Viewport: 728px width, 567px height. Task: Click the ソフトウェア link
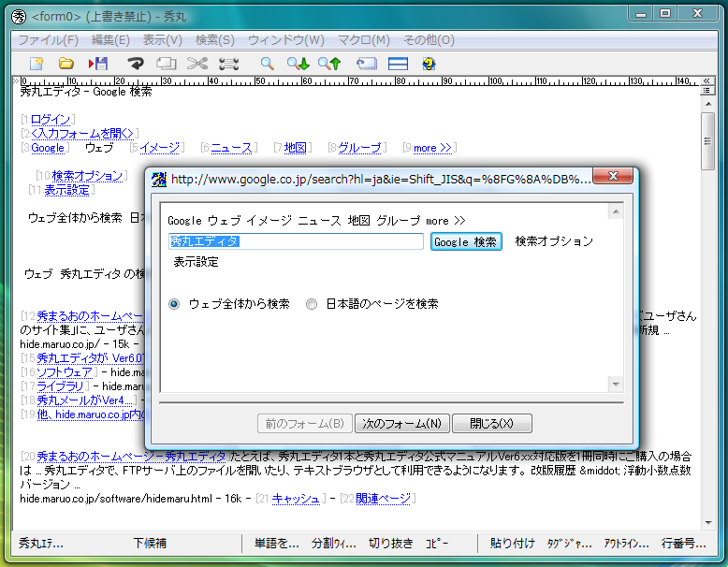point(65,372)
